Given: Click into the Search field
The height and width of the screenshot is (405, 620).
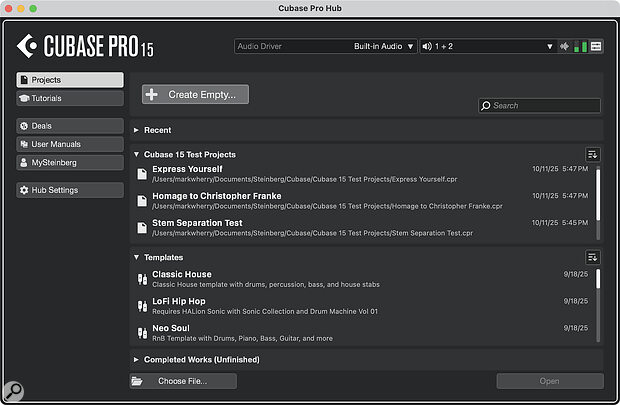Looking at the screenshot, I should point(539,106).
